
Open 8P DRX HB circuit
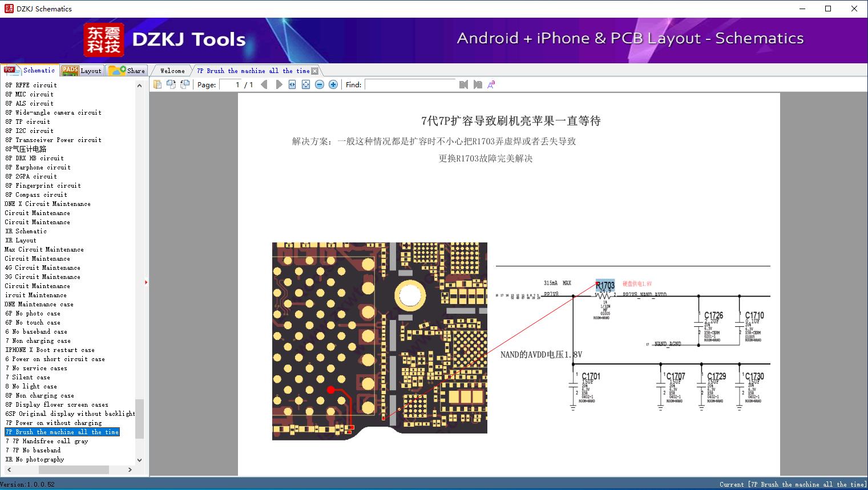[34, 158]
